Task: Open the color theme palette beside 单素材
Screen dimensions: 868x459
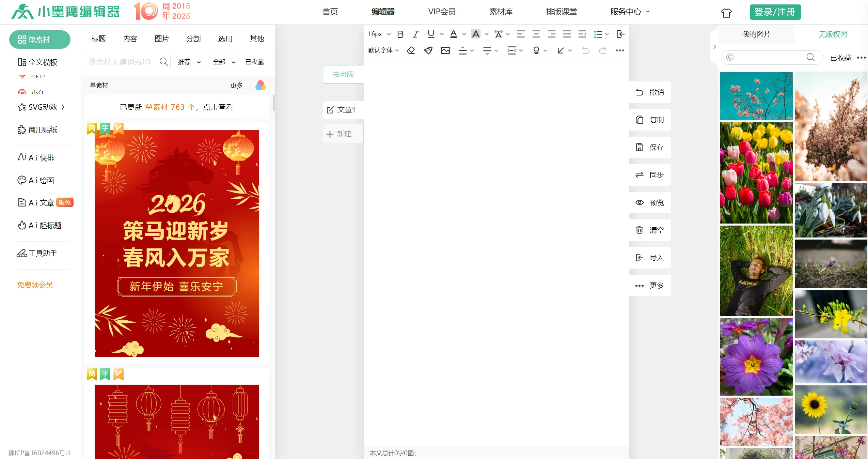Action: (260, 85)
